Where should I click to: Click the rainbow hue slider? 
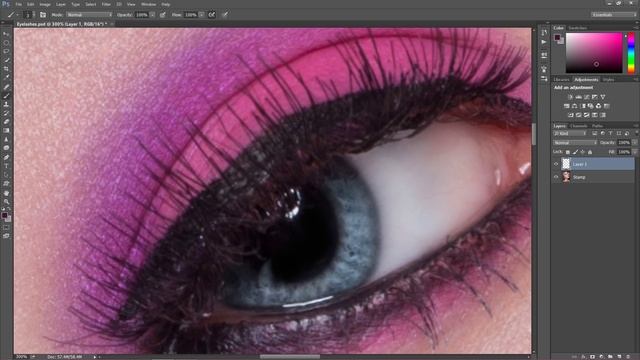coord(631,53)
